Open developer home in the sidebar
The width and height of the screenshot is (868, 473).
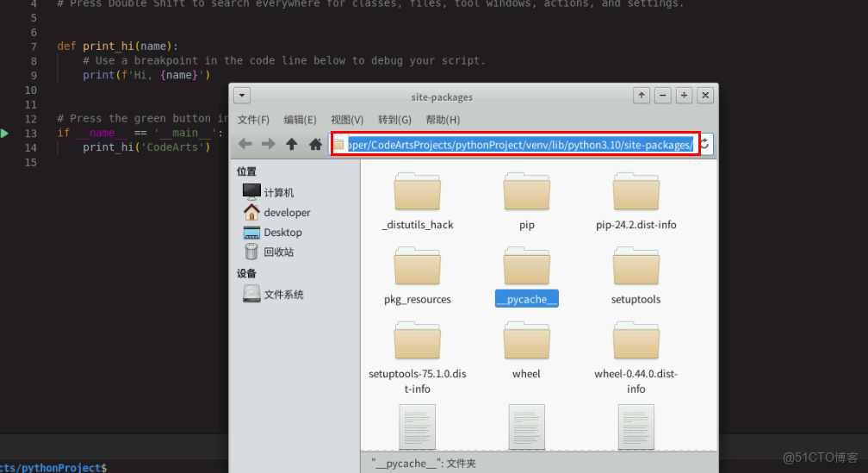[276, 212]
